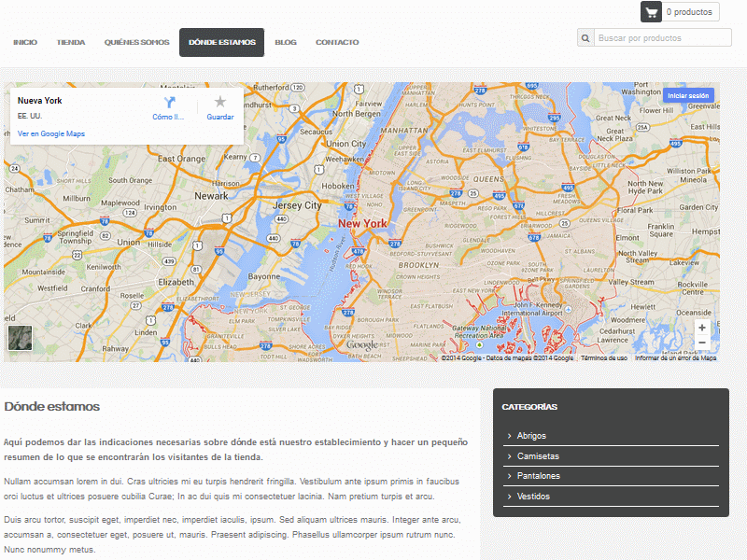Zoom out the map with minus button
747x560 pixels.
(x=702, y=343)
